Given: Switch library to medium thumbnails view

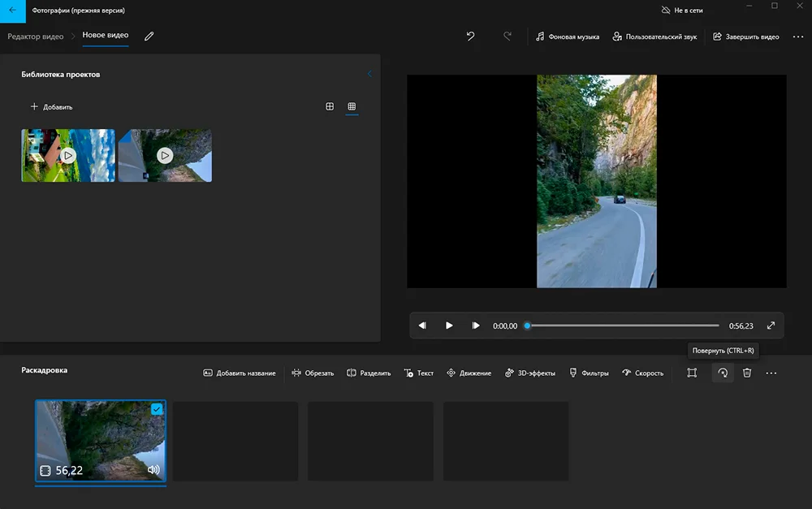Looking at the screenshot, I should tap(330, 106).
